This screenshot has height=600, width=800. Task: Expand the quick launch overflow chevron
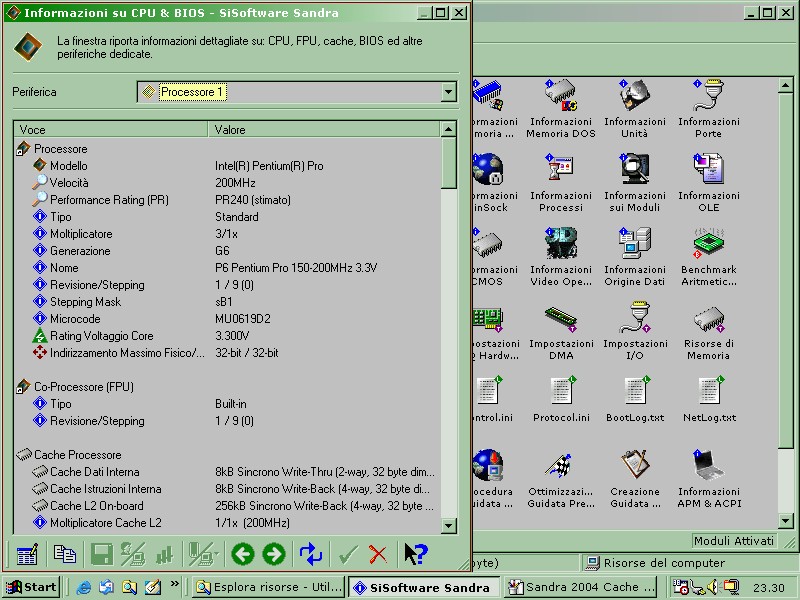pyautogui.click(x=176, y=584)
